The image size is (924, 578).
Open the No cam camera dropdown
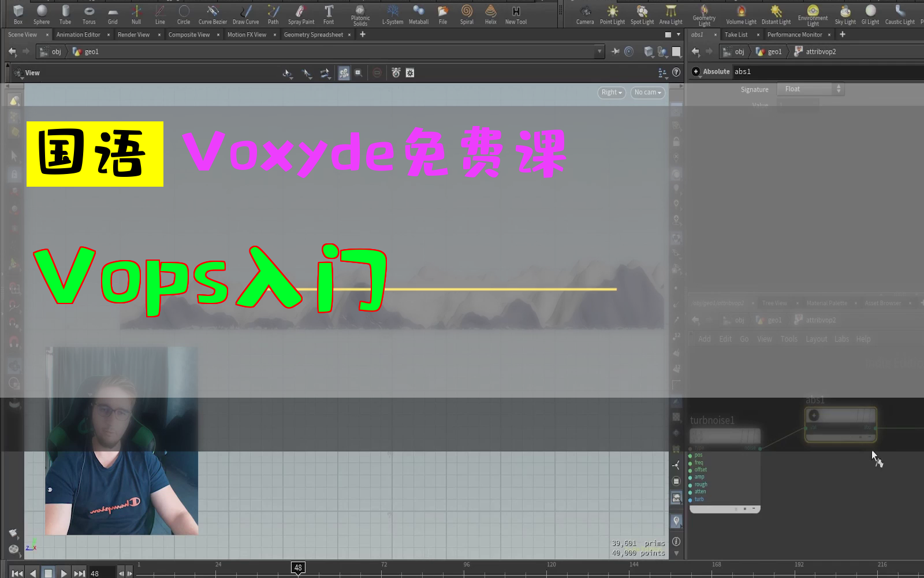click(647, 92)
